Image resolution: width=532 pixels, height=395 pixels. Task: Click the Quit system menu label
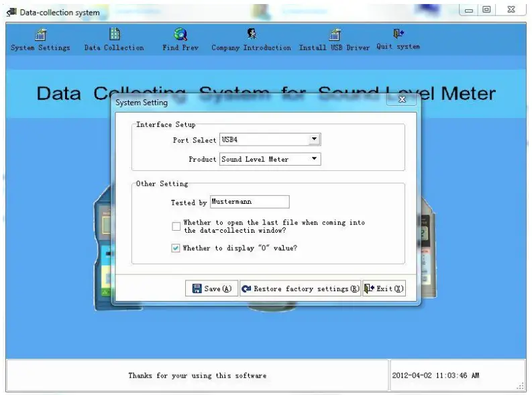[398, 46]
